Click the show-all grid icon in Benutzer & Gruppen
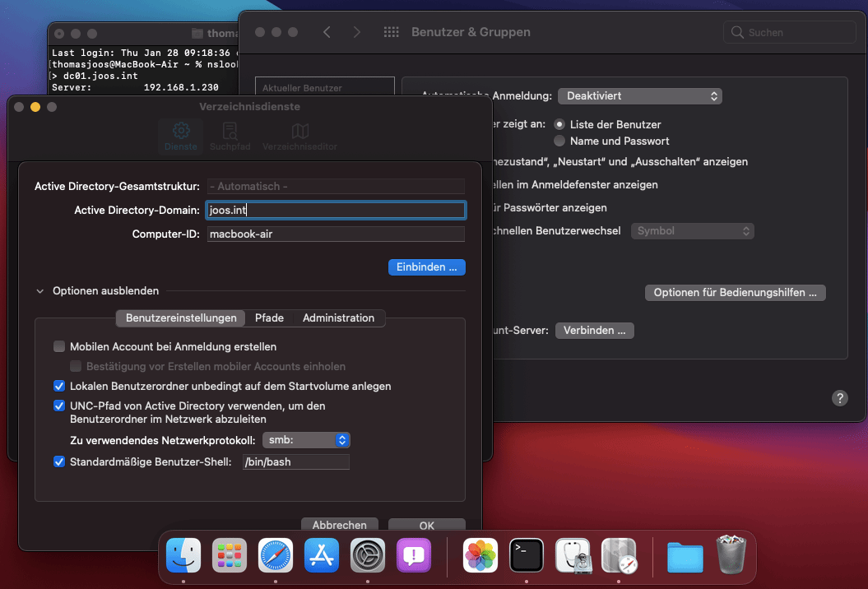This screenshot has height=589, width=868. [x=392, y=32]
